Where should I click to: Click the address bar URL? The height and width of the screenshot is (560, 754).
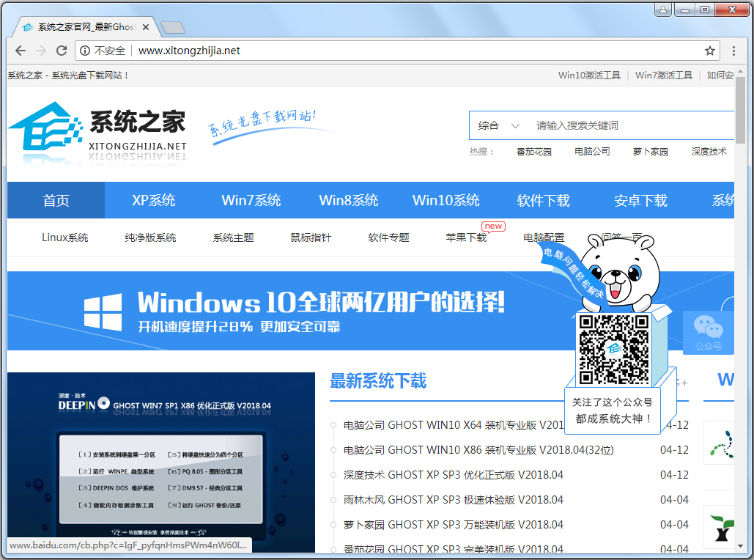point(189,51)
